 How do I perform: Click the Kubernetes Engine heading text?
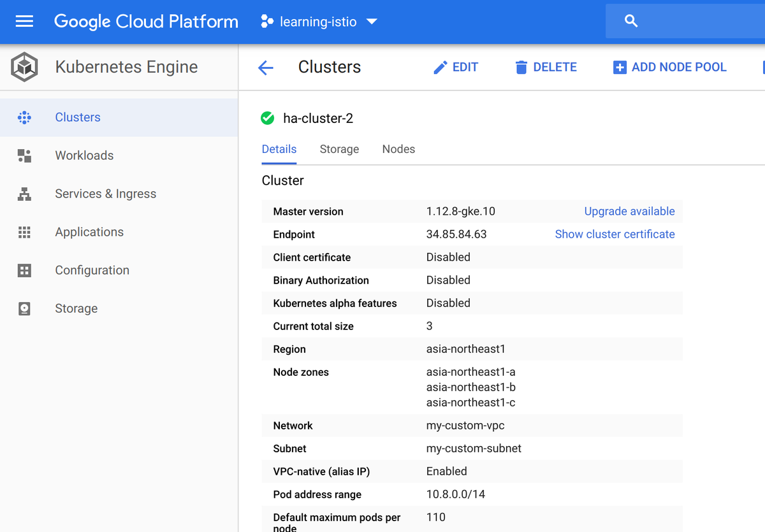click(126, 67)
